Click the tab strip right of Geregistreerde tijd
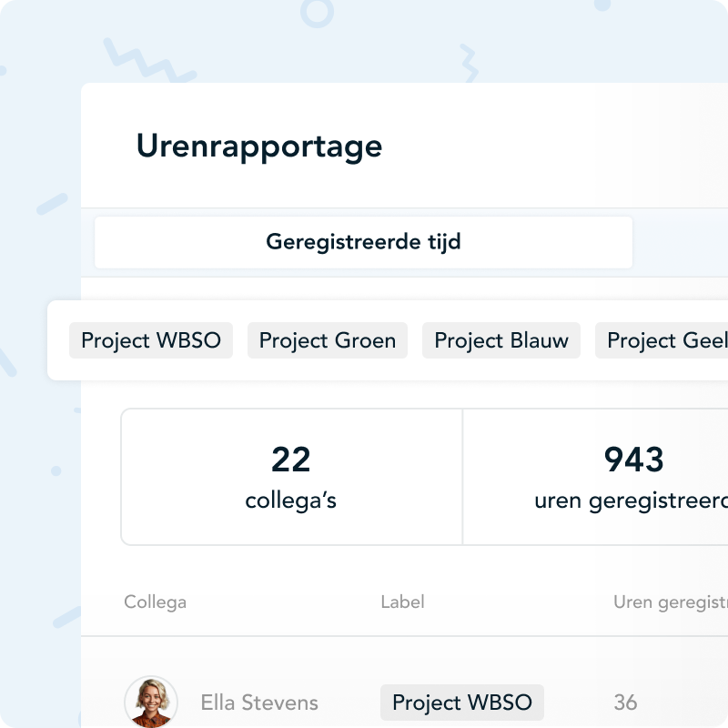This screenshot has height=728, width=728. (x=681, y=242)
